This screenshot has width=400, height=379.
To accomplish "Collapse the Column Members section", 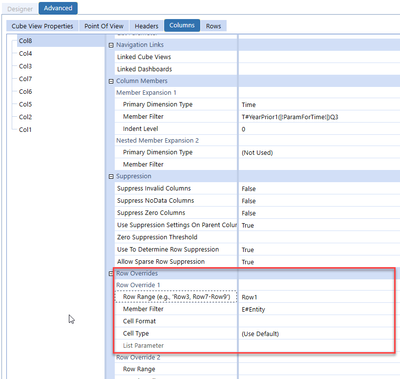I will 111,81.
